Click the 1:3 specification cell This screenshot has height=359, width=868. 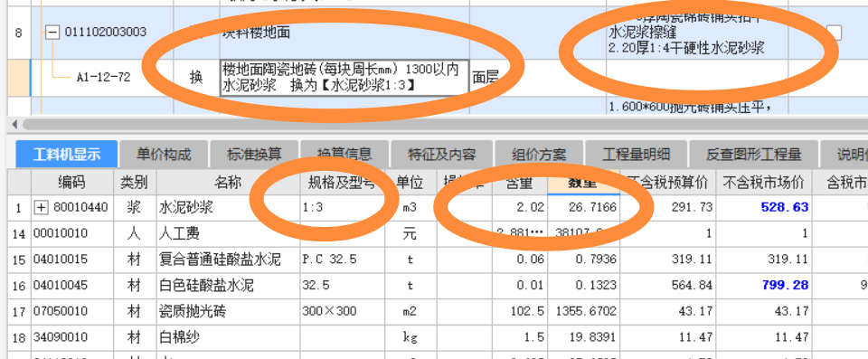pyautogui.click(x=342, y=208)
